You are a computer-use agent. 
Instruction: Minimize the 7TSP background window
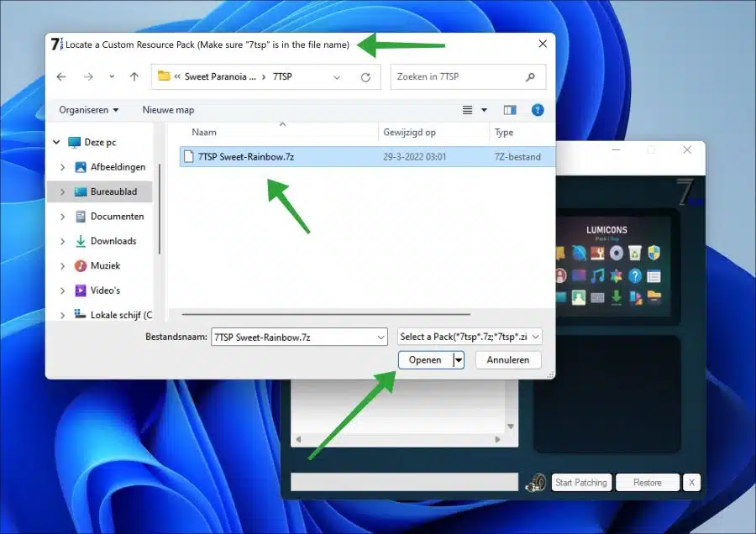click(x=617, y=150)
